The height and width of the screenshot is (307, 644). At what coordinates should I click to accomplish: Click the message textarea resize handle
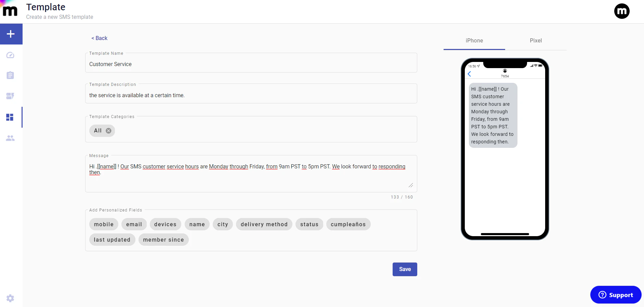pyautogui.click(x=411, y=185)
